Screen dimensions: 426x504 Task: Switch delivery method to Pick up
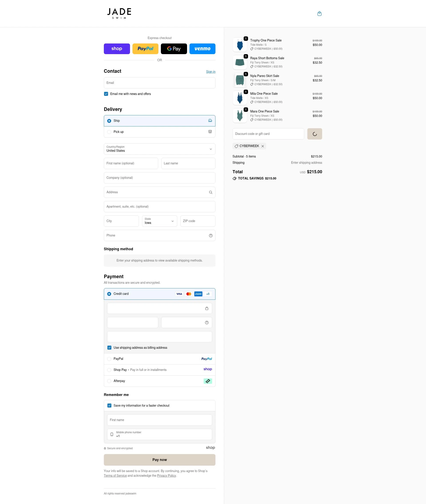click(x=109, y=132)
